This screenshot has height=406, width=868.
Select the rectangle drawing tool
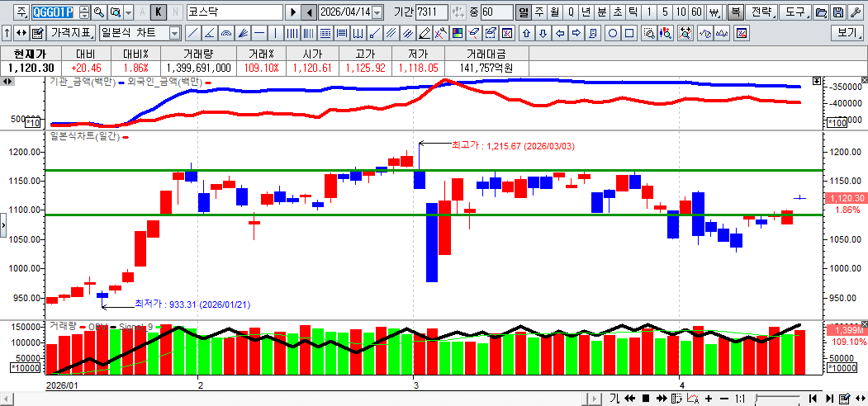point(629,33)
